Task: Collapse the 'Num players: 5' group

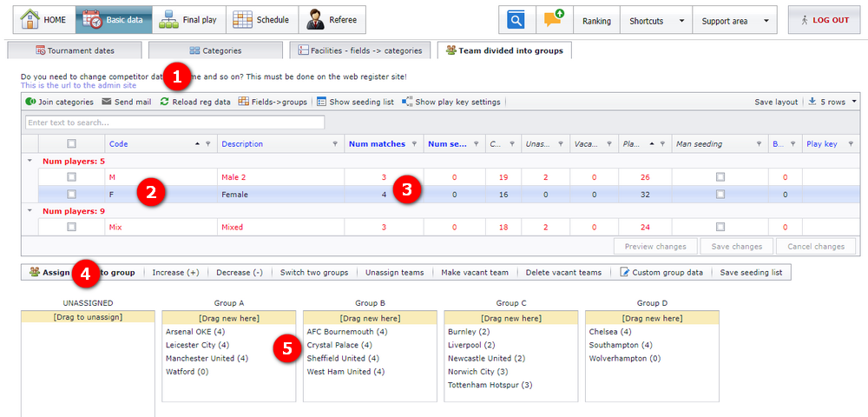Action: (30, 161)
